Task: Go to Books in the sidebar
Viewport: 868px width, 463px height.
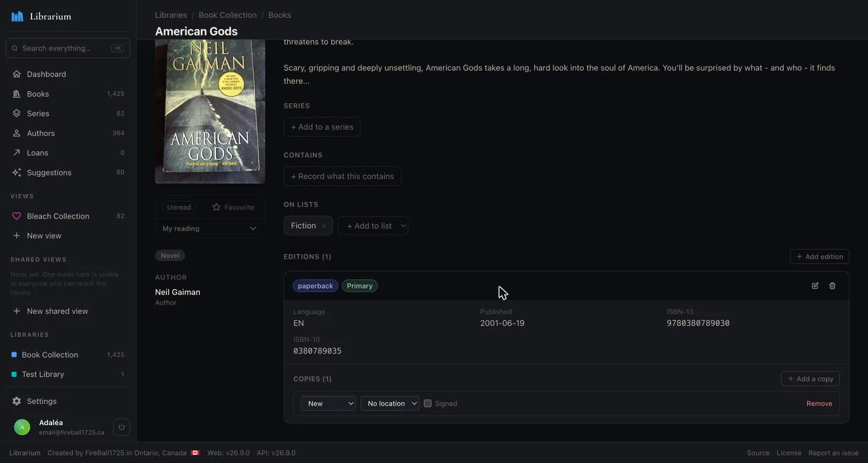Action: pos(68,94)
